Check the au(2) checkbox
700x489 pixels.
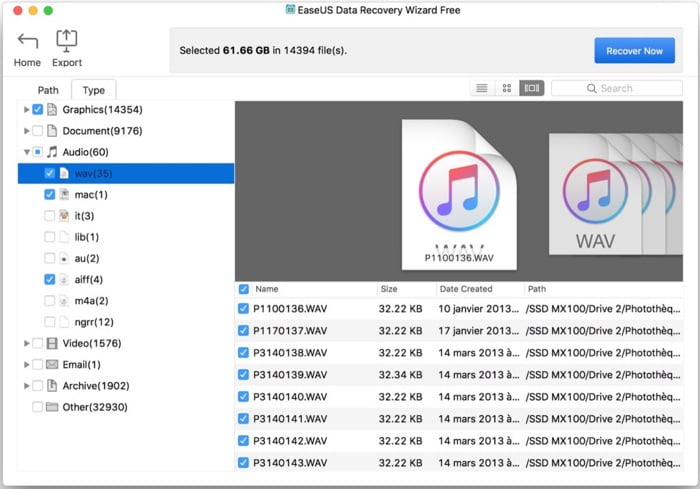click(x=50, y=258)
